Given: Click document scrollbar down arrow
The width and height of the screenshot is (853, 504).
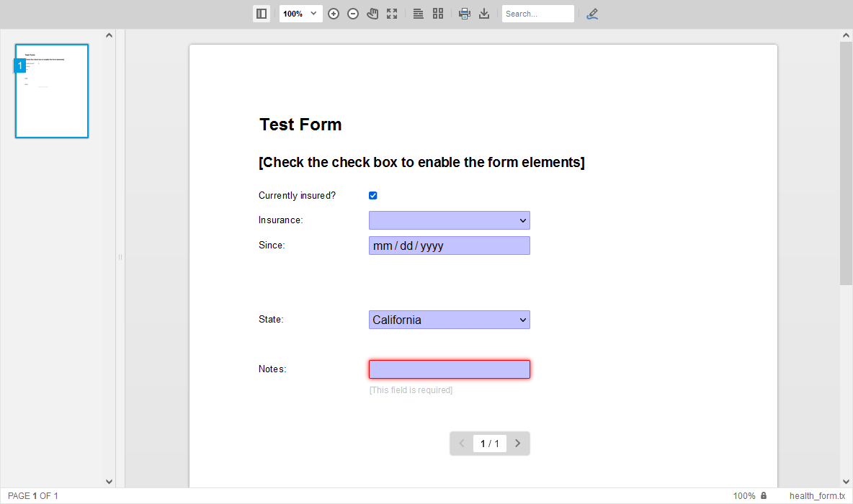Looking at the screenshot, I should [846, 481].
